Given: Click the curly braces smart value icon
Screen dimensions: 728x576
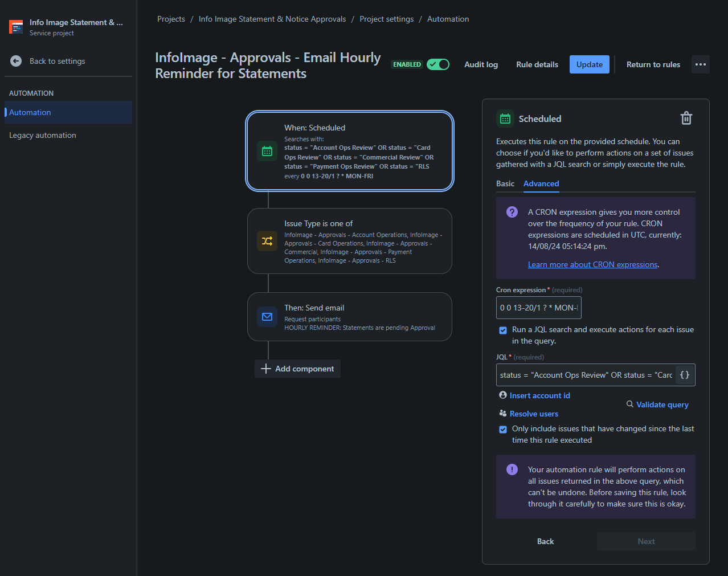Looking at the screenshot, I should click(x=685, y=375).
